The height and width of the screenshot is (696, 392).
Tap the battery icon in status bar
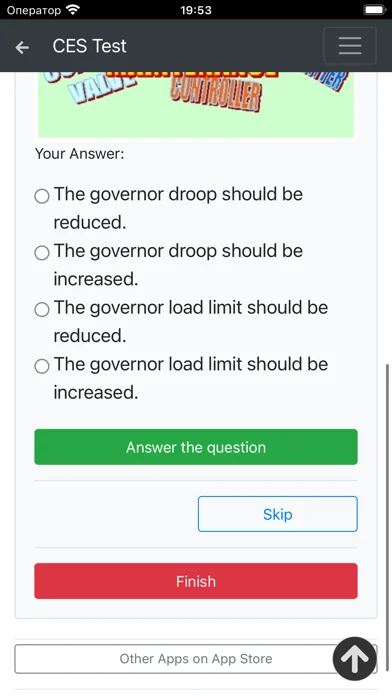pos(375,9)
